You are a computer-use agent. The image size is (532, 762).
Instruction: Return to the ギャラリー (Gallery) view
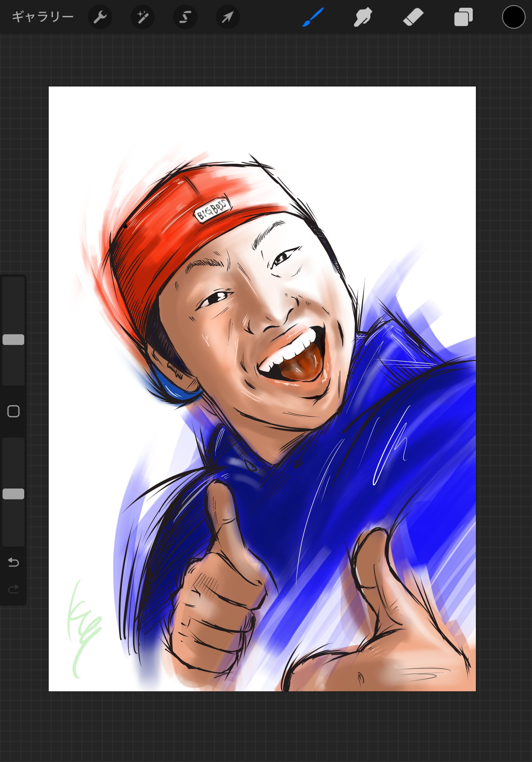[42, 17]
